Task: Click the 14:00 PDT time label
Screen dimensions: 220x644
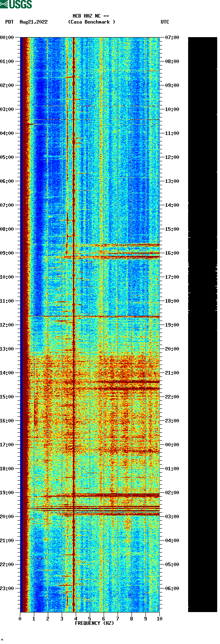Action: [7, 373]
